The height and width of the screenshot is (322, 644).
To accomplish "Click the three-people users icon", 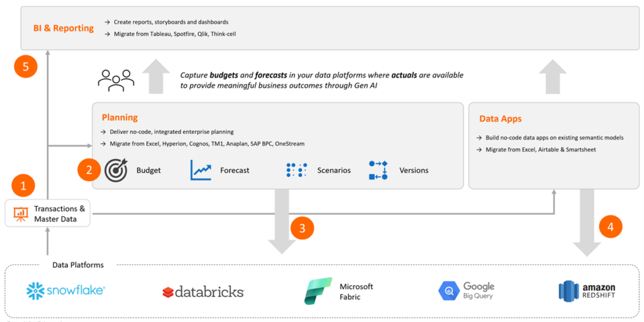I will 116,80.
